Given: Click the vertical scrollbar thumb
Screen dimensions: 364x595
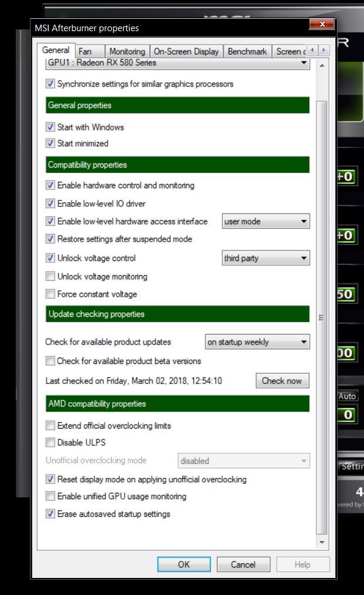Looking at the screenshot, I should [322, 317].
